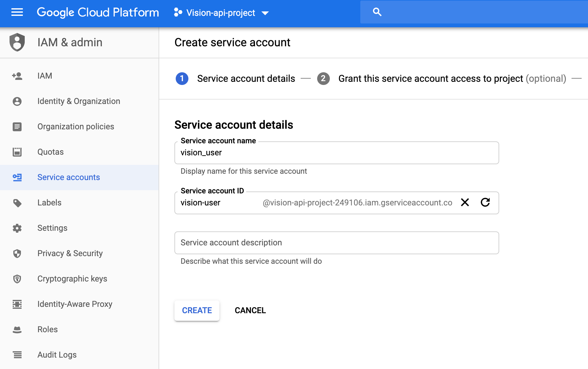Click the 'Service account details' section heading

coord(234,125)
